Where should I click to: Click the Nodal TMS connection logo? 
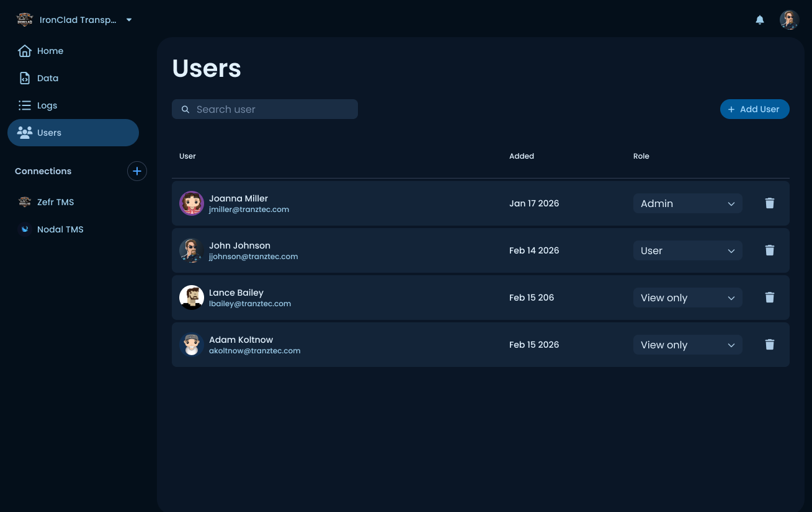(x=25, y=229)
